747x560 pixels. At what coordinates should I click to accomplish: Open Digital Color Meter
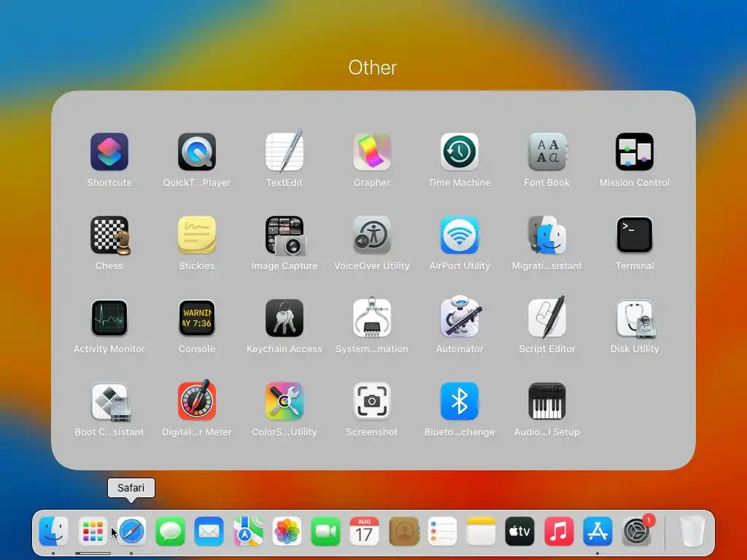197,400
